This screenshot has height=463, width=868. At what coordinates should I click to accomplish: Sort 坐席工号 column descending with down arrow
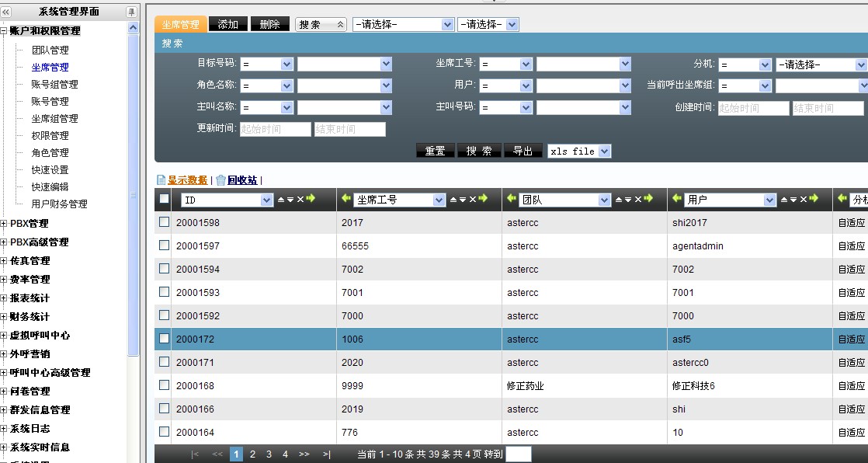click(x=464, y=200)
